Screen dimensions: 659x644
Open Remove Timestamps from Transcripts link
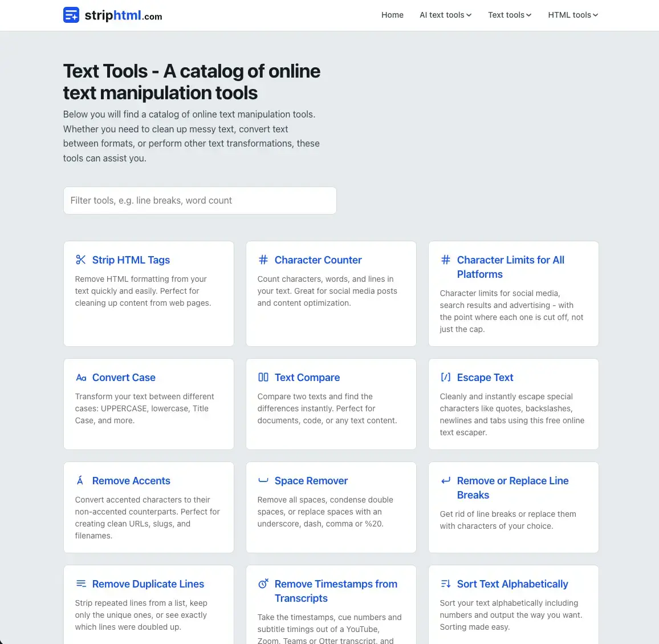(x=335, y=591)
